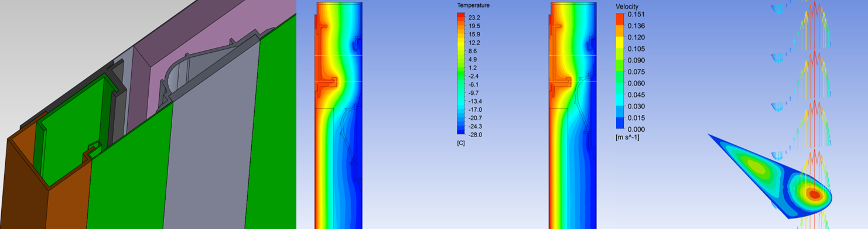The width and height of the screenshot is (868, 229).
Task: Pick the red top swatch of Temperature bar
Action: 461,16
